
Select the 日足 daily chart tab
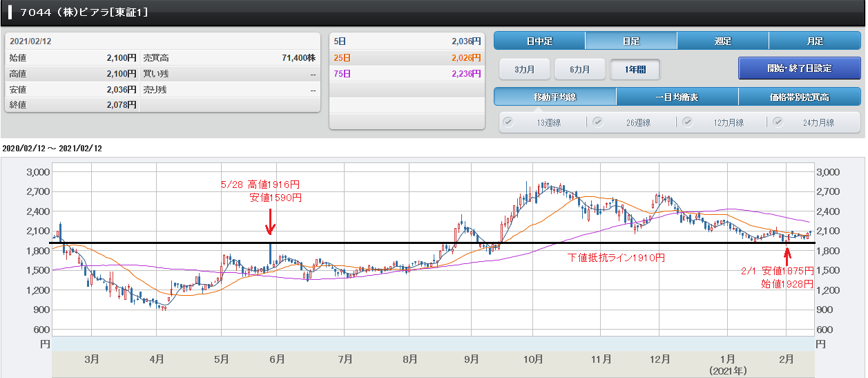(x=631, y=41)
